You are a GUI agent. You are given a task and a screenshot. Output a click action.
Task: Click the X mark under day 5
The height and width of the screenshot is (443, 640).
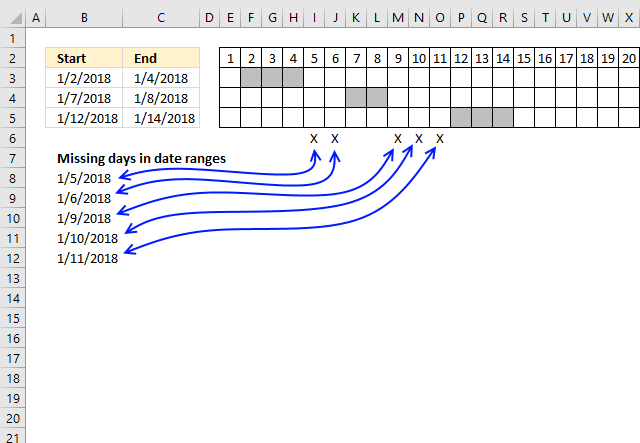tap(314, 139)
